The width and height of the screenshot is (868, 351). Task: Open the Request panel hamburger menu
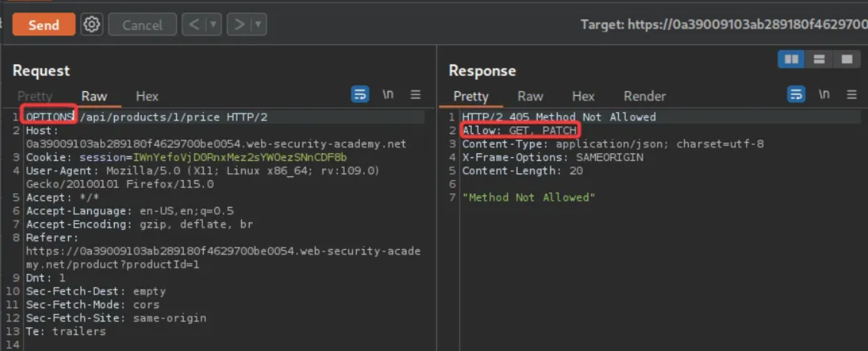point(416,95)
